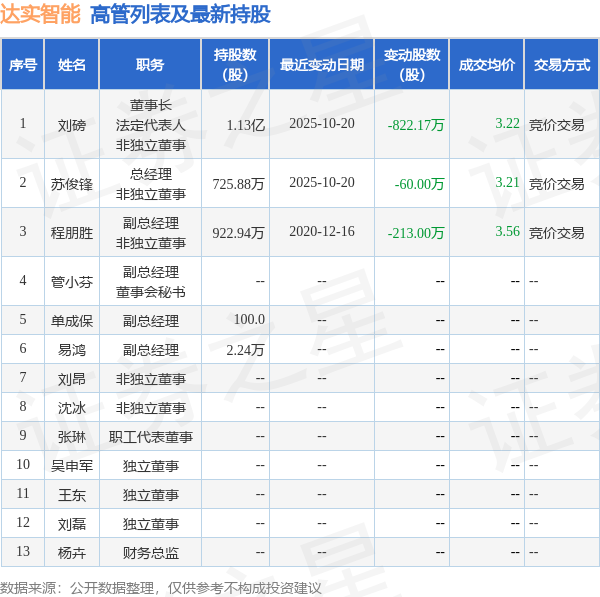Screen dimensions: 600x597
Task: Click the -822.17万 change value
Action: [x=416, y=125]
